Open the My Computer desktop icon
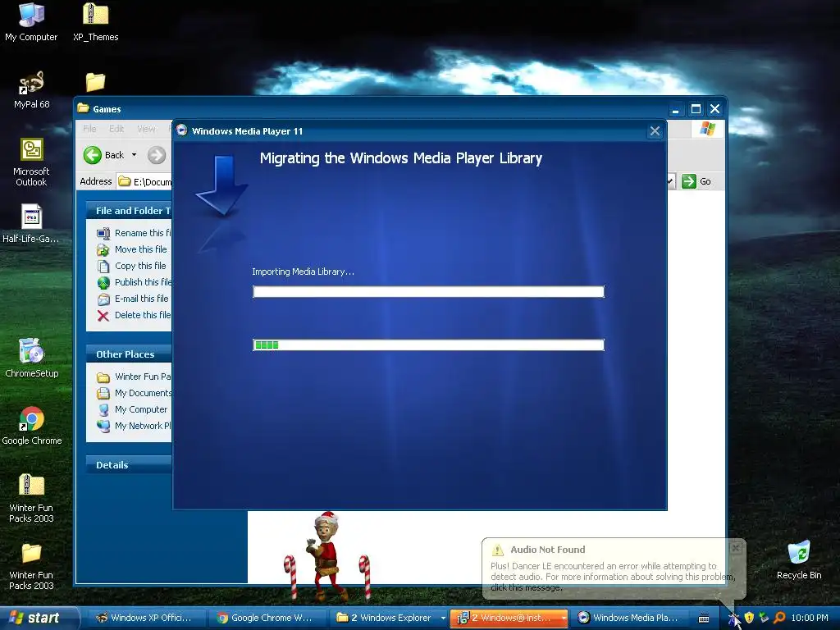 (x=31, y=21)
